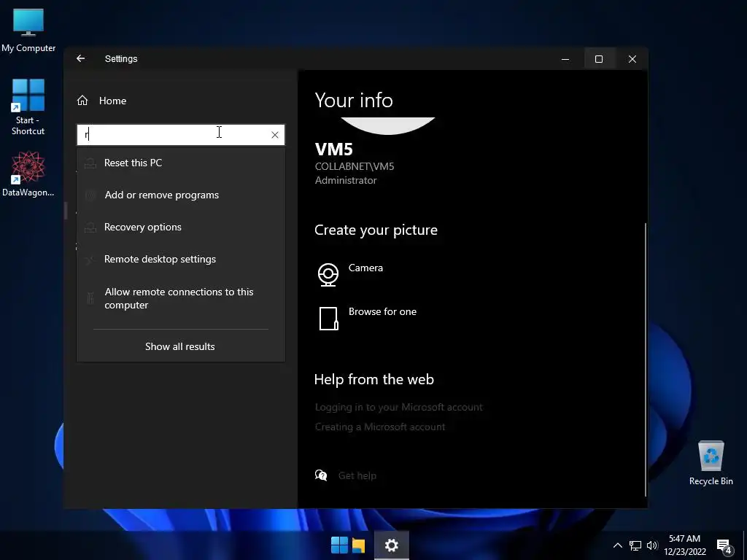Open Logging in to your Microsoft account link

[399, 407]
